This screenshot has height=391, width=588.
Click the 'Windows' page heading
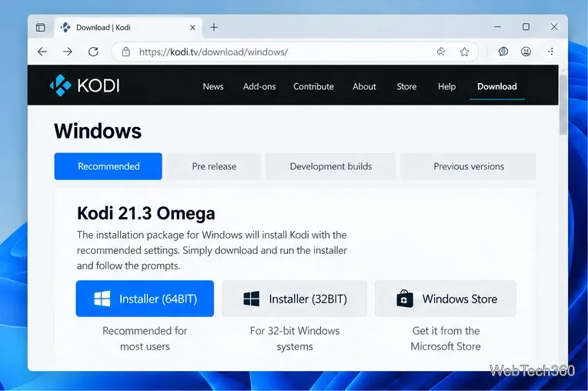pos(98,131)
